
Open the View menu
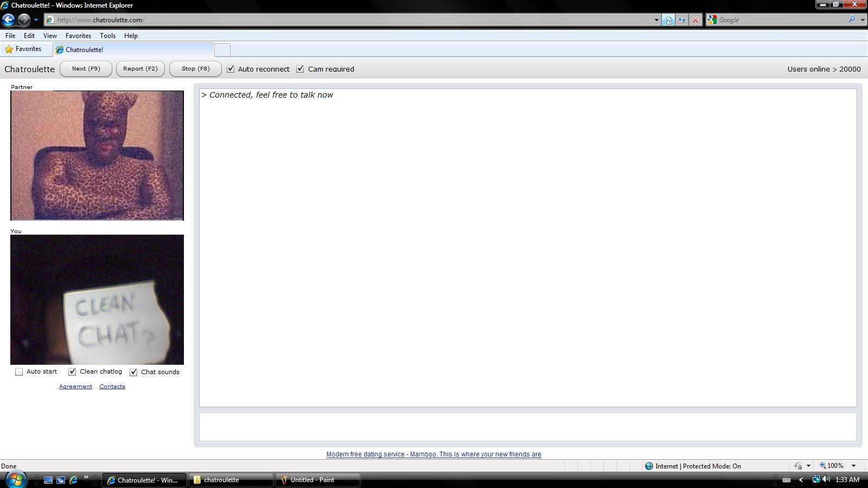(50, 36)
